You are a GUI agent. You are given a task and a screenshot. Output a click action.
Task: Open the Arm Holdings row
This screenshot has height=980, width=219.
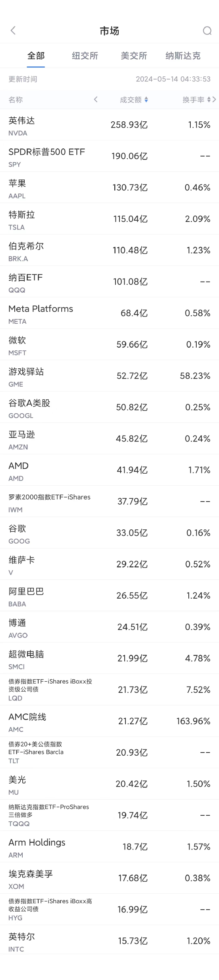tap(109, 847)
